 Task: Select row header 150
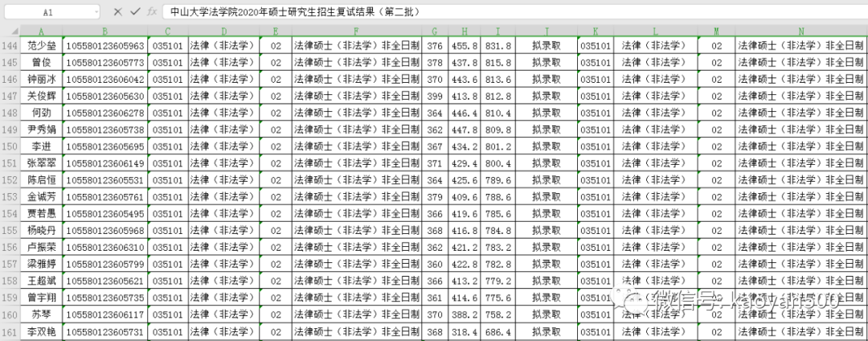10,146
